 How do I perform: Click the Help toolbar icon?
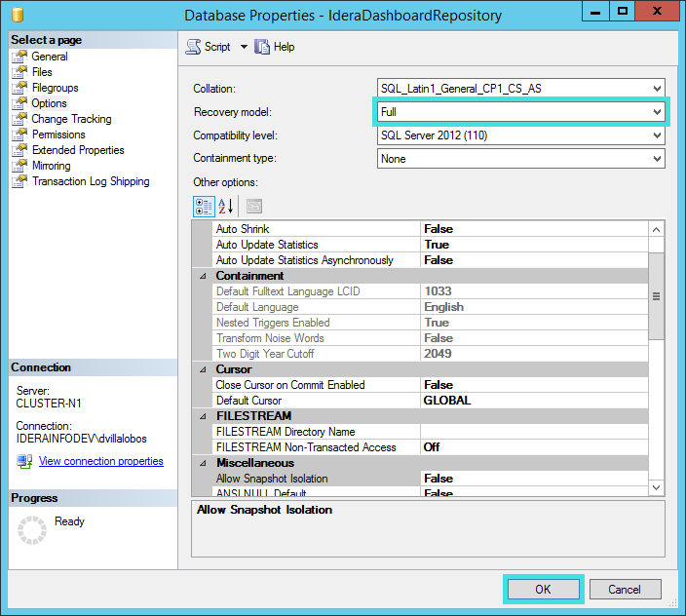tap(262, 47)
